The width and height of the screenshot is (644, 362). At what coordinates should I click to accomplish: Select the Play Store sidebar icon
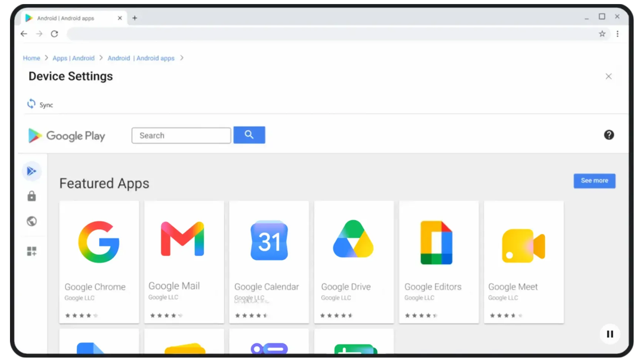(x=32, y=171)
